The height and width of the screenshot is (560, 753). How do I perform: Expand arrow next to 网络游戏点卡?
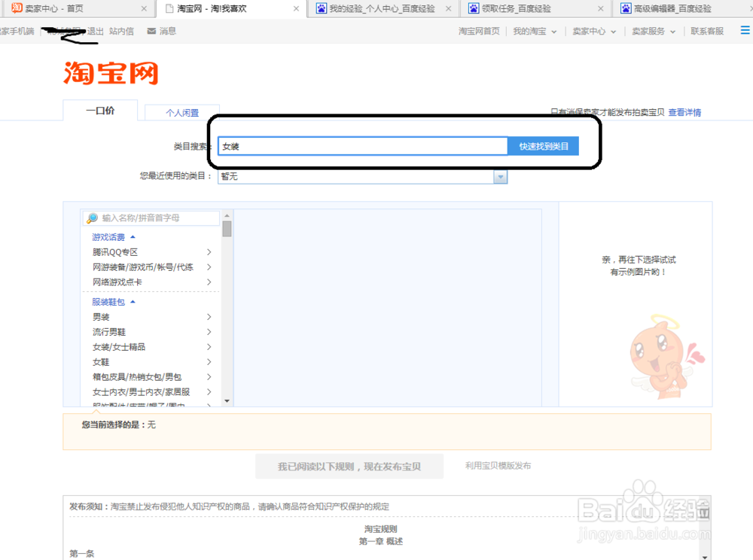tap(209, 282)
